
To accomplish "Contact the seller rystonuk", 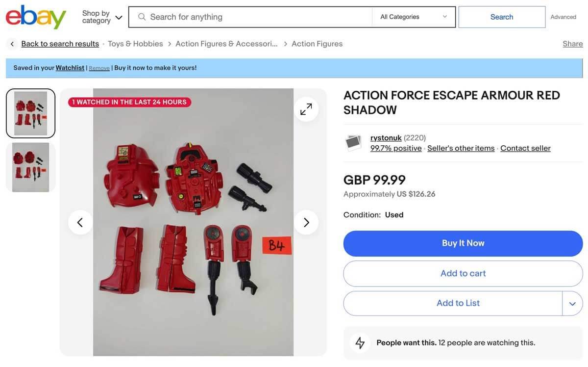I will [525, 148].
